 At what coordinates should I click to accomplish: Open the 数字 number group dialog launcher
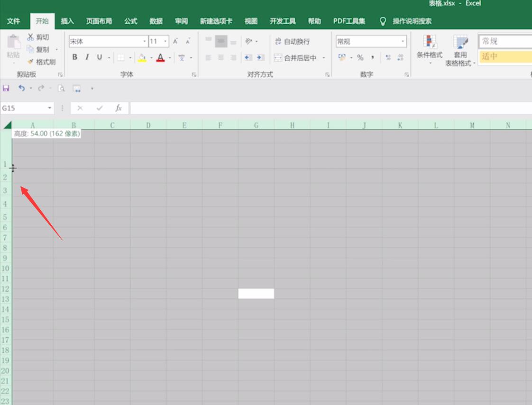pos(406,74)
